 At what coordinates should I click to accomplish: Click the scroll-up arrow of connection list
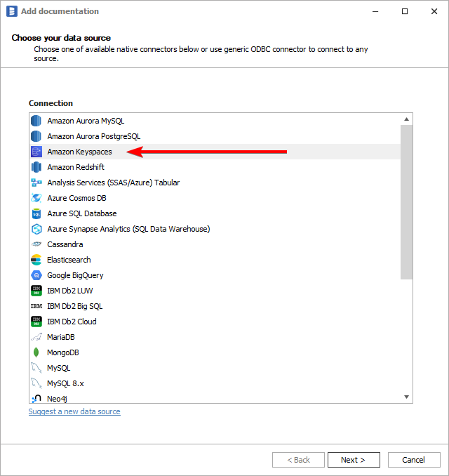(406, 119)
